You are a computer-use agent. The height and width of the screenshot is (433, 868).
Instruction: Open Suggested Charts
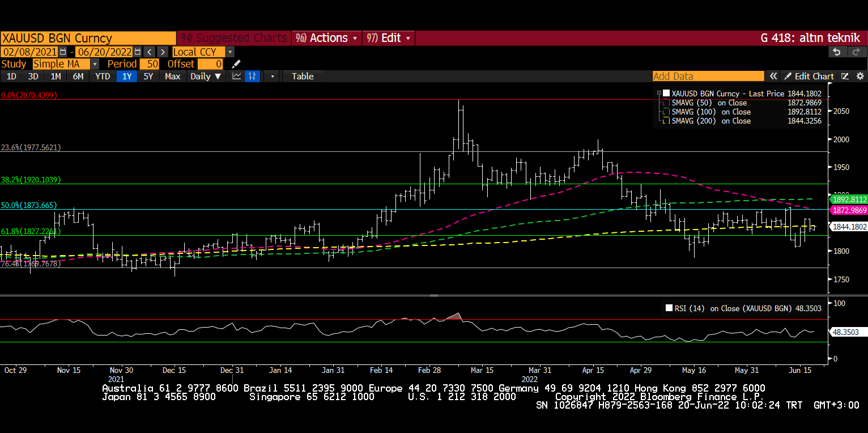pyautogui.click(x=234, y=38)
